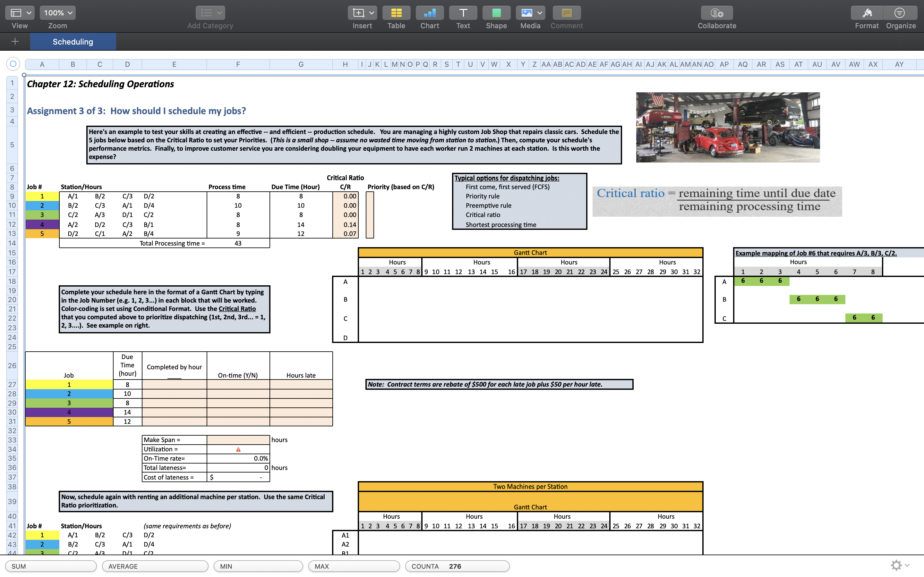This screenshot has width=924, height=577.
Task: Insert a chart using the Chart icon
Action: coord(430,13)
